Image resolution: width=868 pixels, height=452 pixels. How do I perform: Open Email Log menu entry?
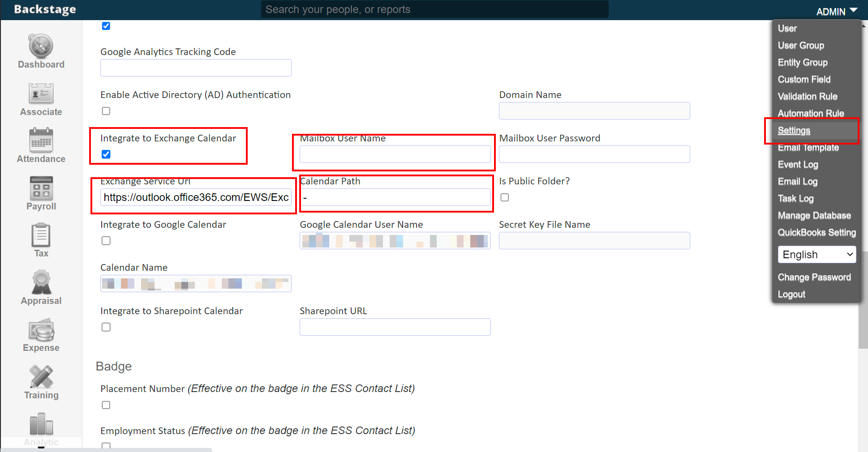pos(798,182)
